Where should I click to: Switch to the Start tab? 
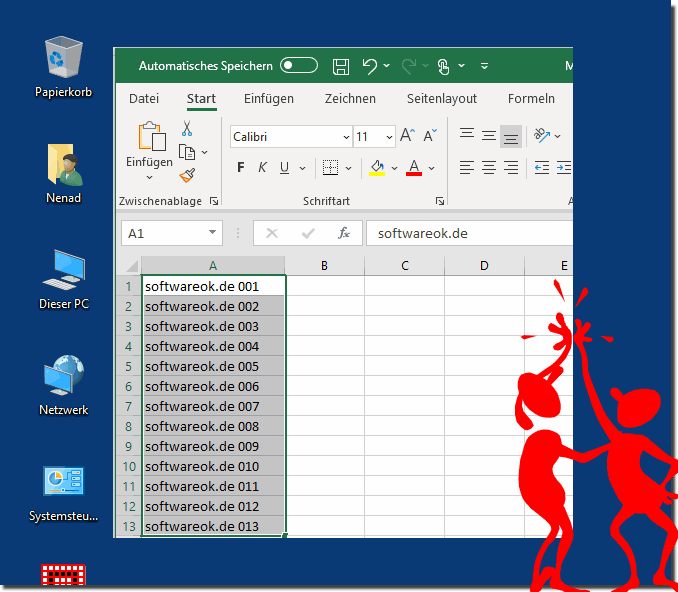pyautogui.click(x=201, y=99)
